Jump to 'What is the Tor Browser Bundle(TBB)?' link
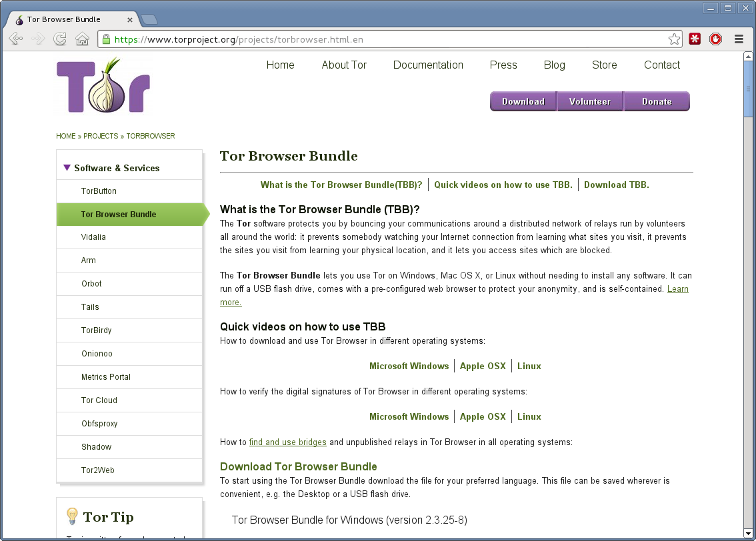 click(341, 185)
